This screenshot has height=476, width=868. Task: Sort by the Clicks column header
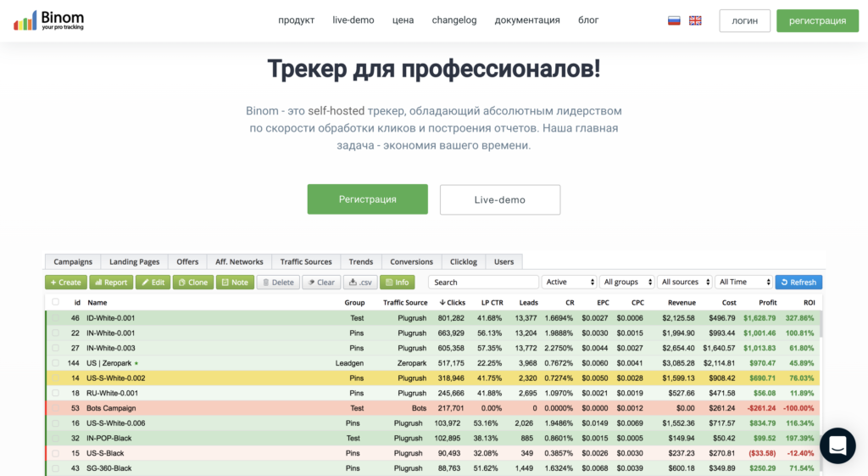pos(453,303)
